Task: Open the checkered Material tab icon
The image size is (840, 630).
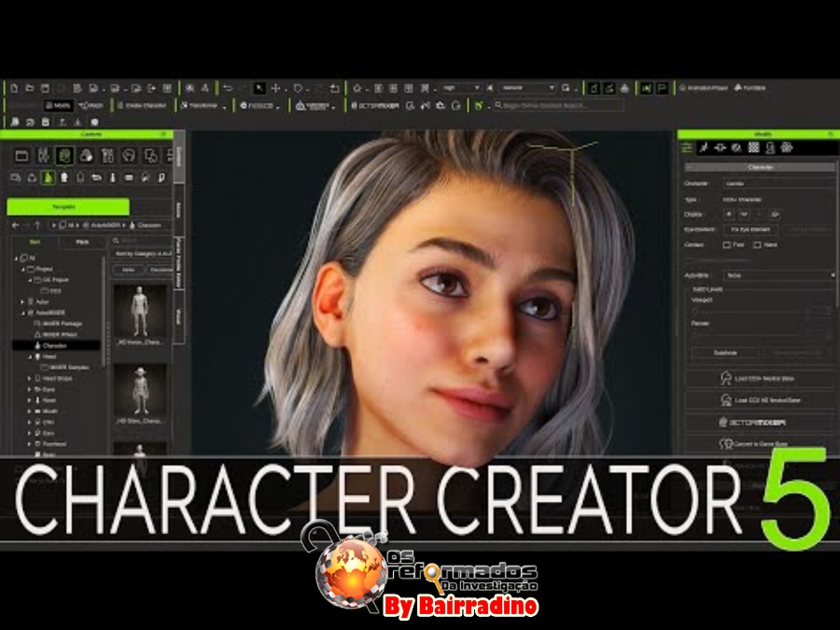Action: point(753,147)
